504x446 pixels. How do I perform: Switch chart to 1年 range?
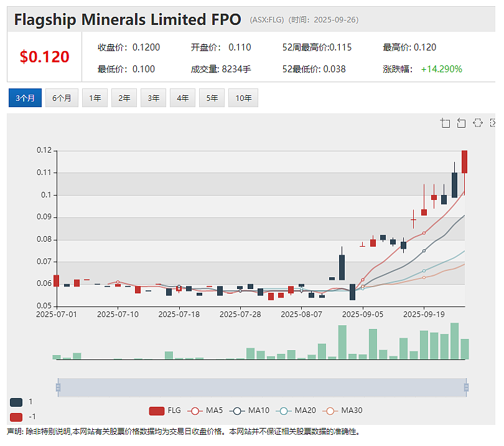tap(95, 98)
